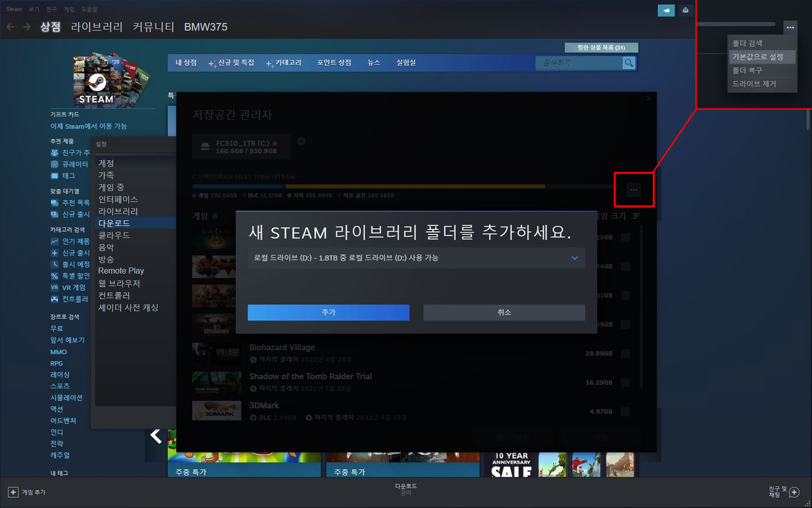812x508 pixels.
Task: Open the Steam announcements megaphone icon
Action: tap(665, 10)
